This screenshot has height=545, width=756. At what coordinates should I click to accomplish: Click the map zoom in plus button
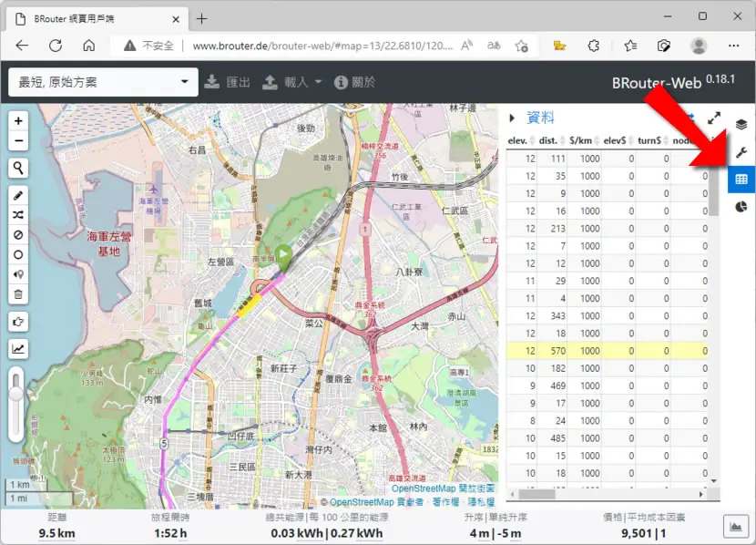[x=18, y=121]
